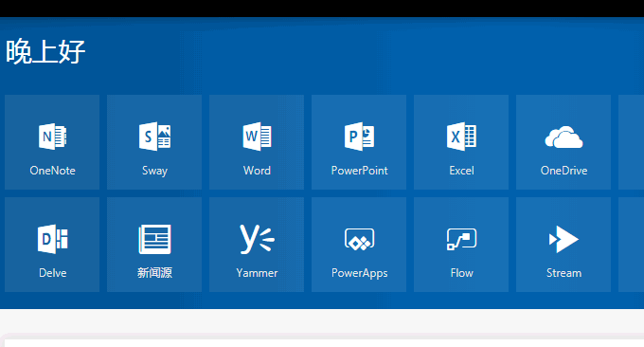Open the OneNote app tile
This screenshot has width=644, height=347.
pyautogui.click(x=52, y=142)
